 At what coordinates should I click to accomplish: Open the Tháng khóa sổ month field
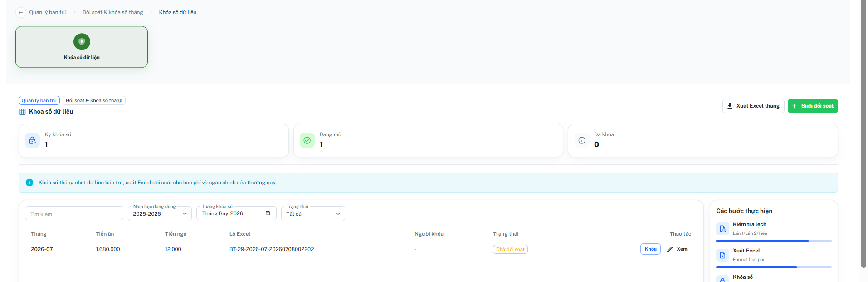(236, 213)
